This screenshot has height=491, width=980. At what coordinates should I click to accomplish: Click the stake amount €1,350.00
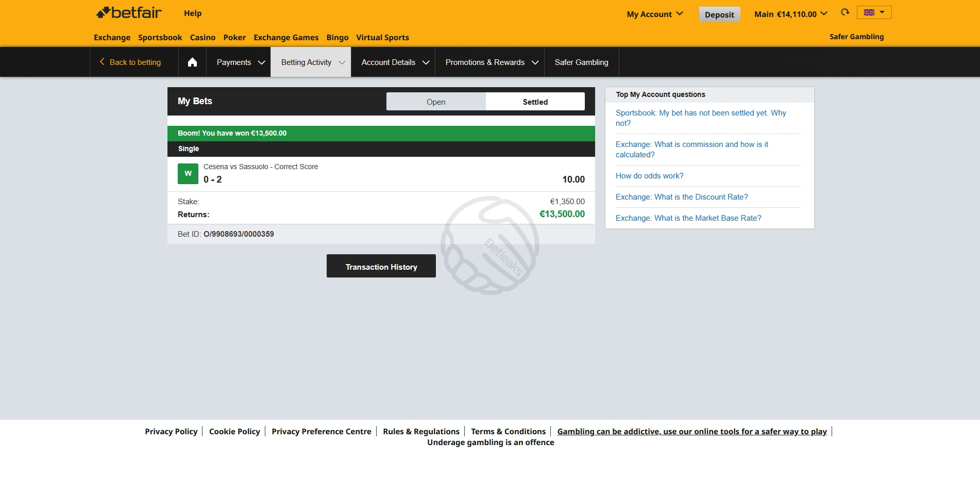click(567, 202)
